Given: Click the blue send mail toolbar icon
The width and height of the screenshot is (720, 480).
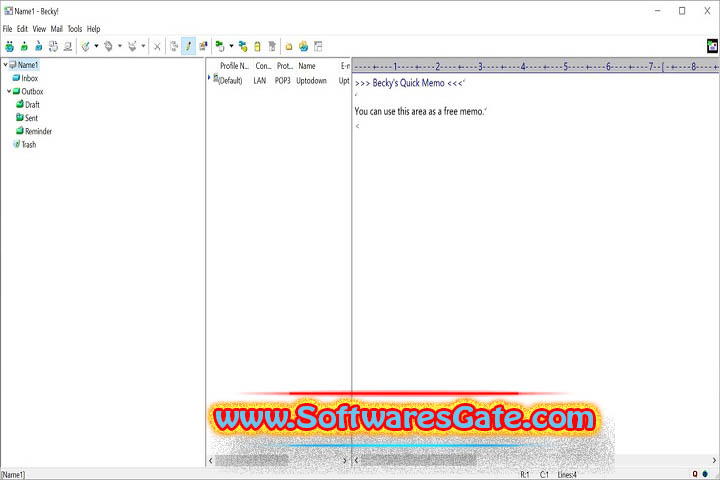Looking at the screenshot, I should (39, 46).
